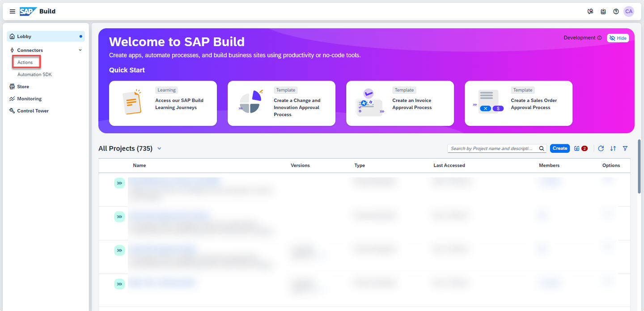This screenshot has width=644, height=311.
Task: Open the sort projects icon
Action: [x=613, y=148]
